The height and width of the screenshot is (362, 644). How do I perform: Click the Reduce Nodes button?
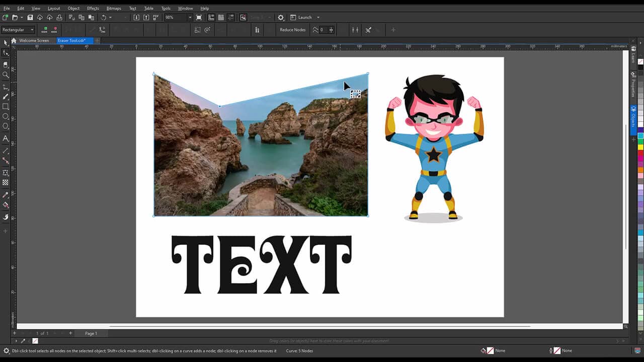pyautogui.click(x=293, y=30)
